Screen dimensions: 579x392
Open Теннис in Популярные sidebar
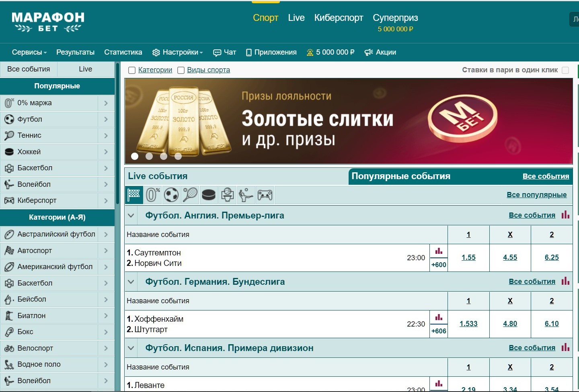click(49, 135)
